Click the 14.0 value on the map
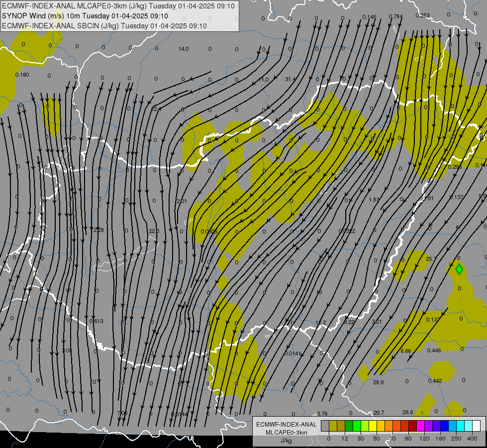 pos(184,49)
